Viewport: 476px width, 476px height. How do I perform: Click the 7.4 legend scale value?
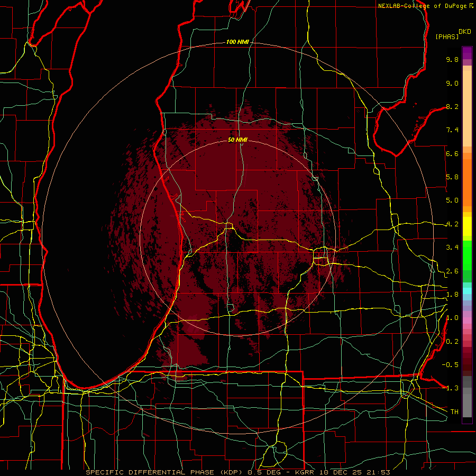[x=452, y=130]
